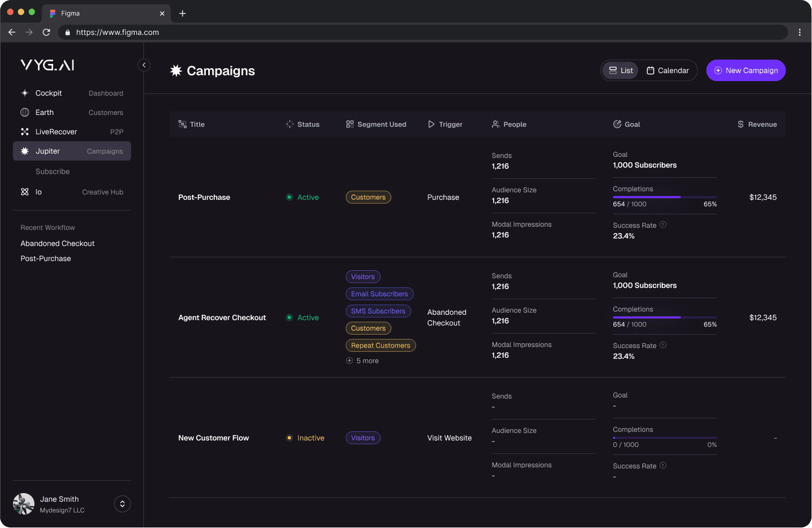812x528 pixels.
Task: Select the List view option
Action: [x=620, y=70]
